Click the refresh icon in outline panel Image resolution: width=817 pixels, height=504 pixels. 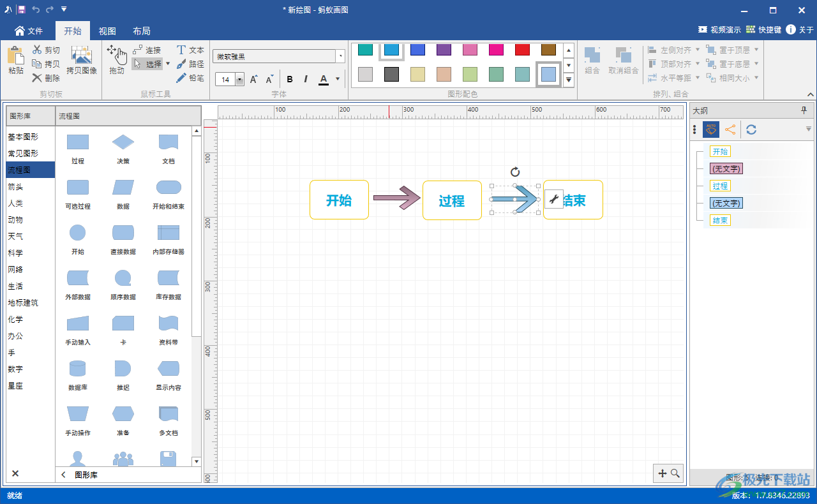pos(751,130)
